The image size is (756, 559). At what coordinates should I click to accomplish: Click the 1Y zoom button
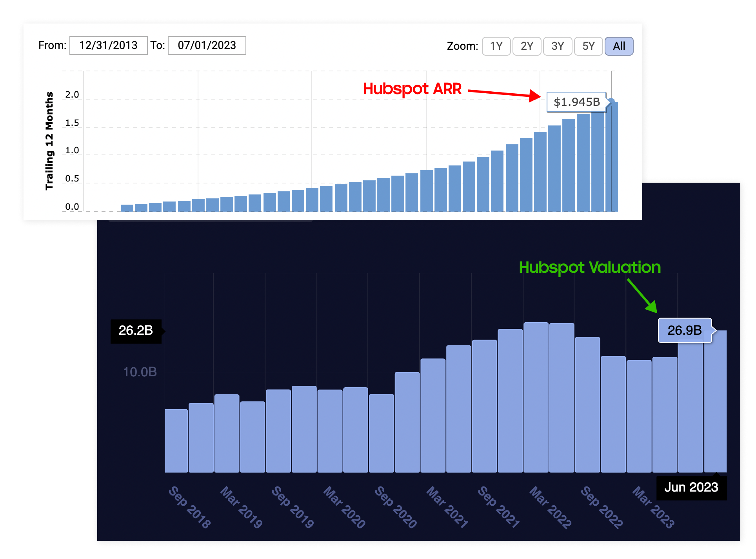[496, 46]
